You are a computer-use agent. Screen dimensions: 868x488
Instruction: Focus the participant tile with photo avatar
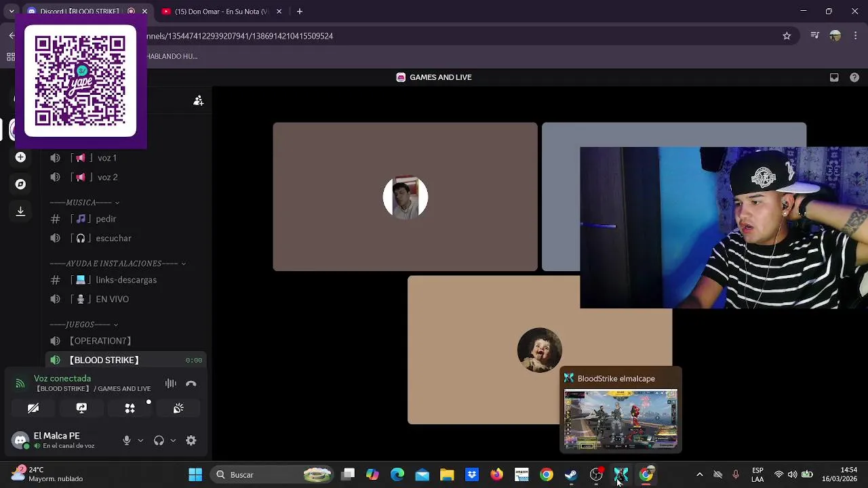click(x=406, y=197)
